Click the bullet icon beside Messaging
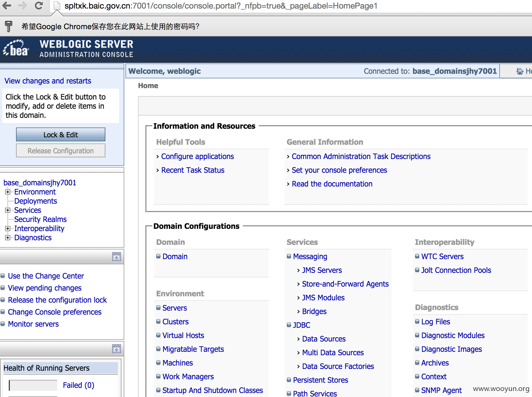This screenshot has height=397, width=532. pyautogui.click(x=289, y=256)
